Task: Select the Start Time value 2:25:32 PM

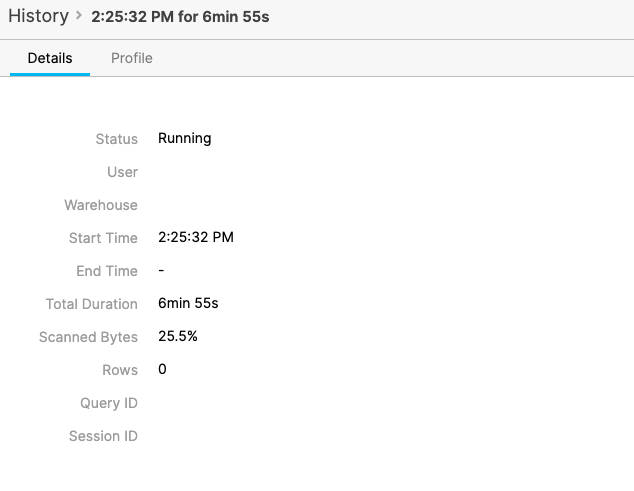Action: (x=196, y=237)
